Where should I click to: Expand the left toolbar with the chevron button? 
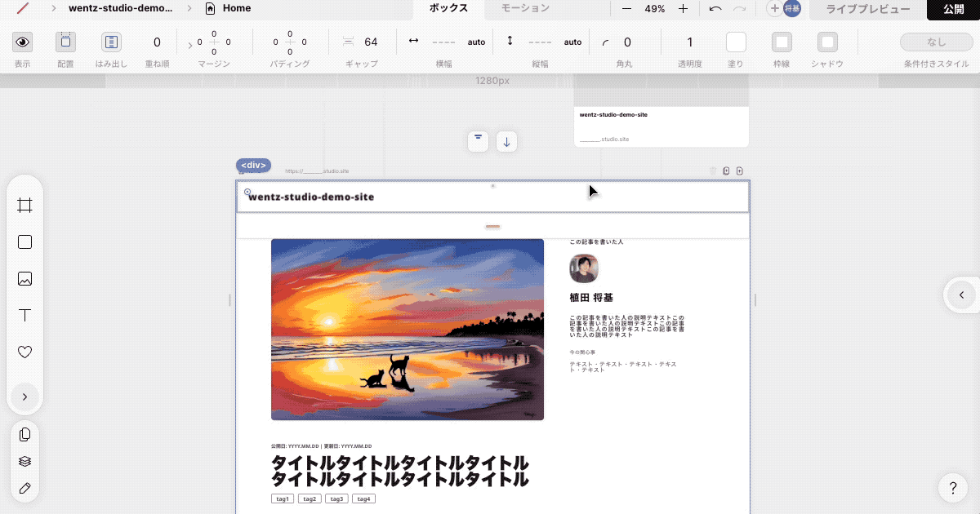point(24,397)
